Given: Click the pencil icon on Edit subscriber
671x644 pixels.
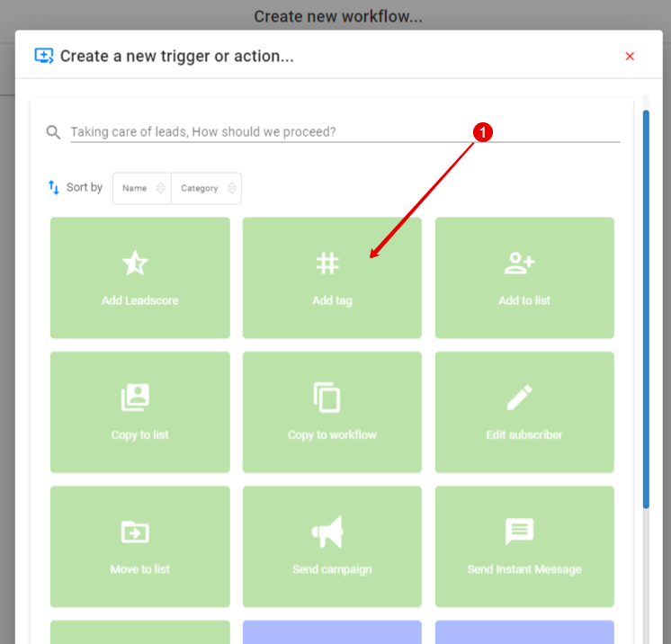Looking at the screenshot, I should point(520,397).
